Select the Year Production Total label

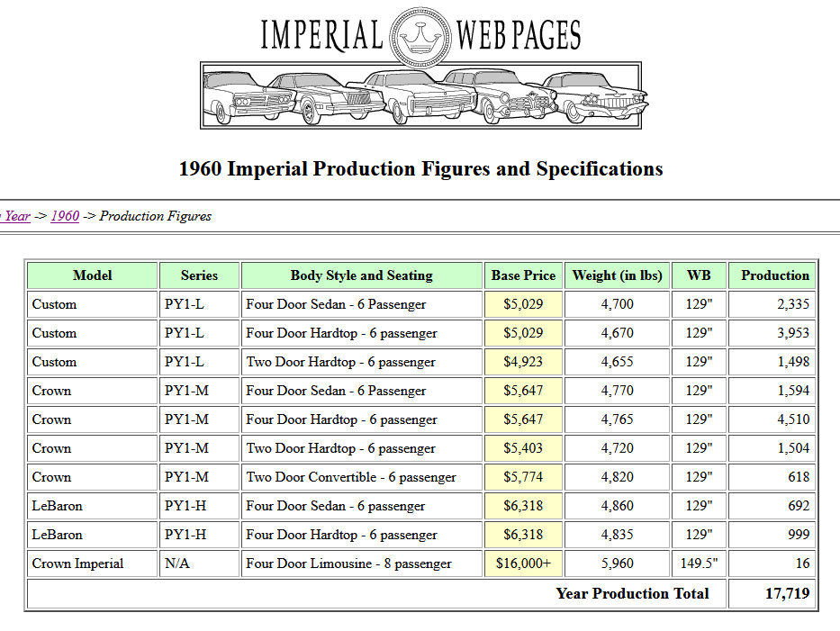tap(632, 594)
